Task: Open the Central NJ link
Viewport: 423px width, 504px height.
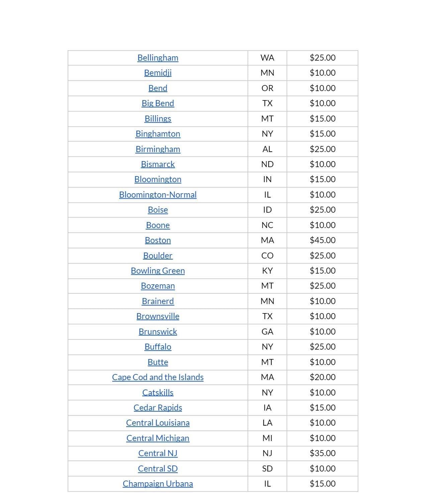Action: point(158,453)
